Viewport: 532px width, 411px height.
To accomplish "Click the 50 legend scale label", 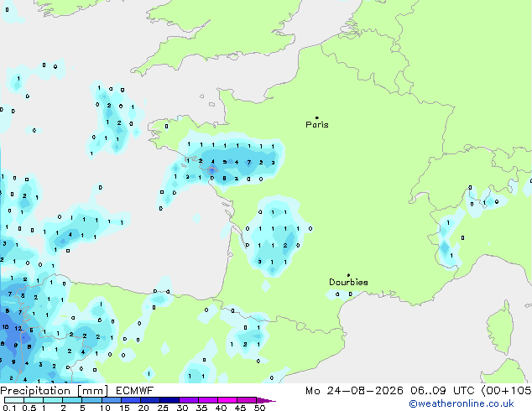I will [259, 408].
